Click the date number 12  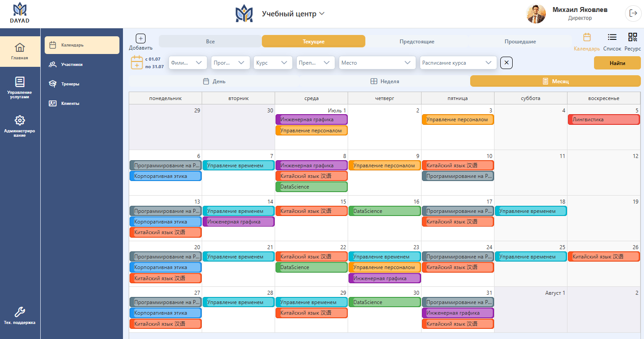636,156
